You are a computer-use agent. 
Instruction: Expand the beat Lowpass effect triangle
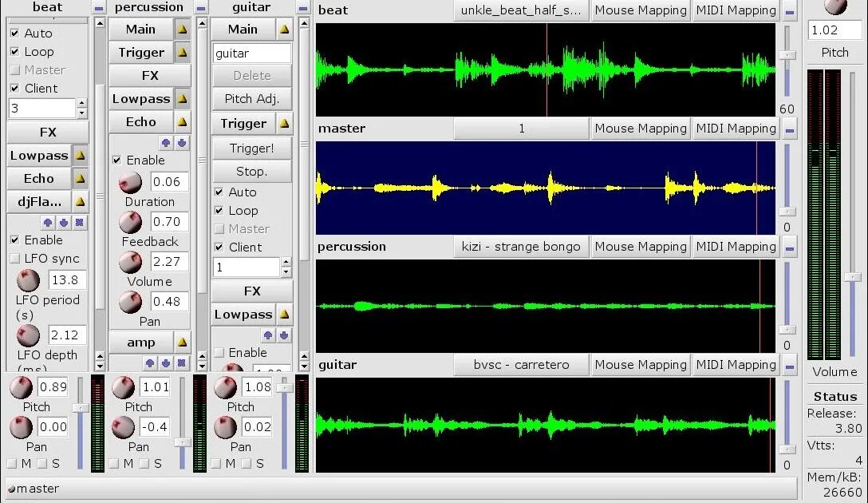coord(81,156)
